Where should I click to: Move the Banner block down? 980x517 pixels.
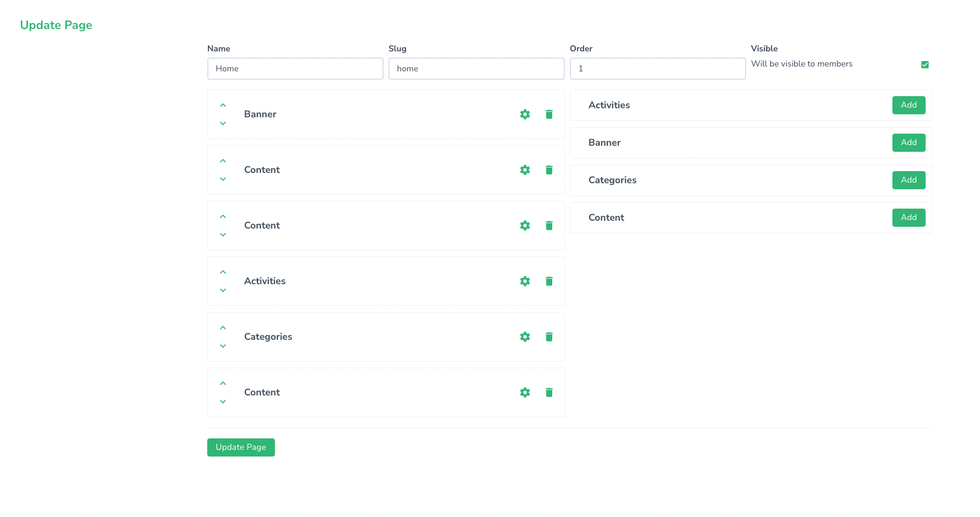[223, 123]
